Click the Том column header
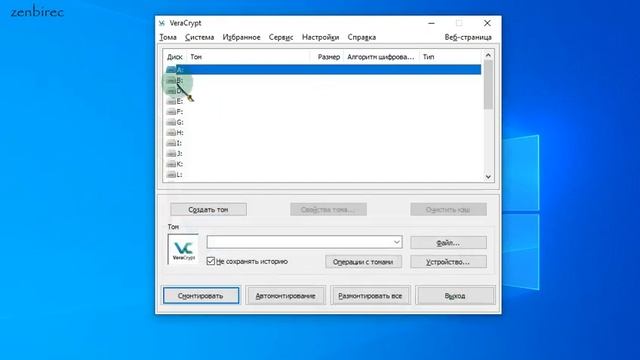Viewport: 640px width, 360px height. [x=248, y=57]
